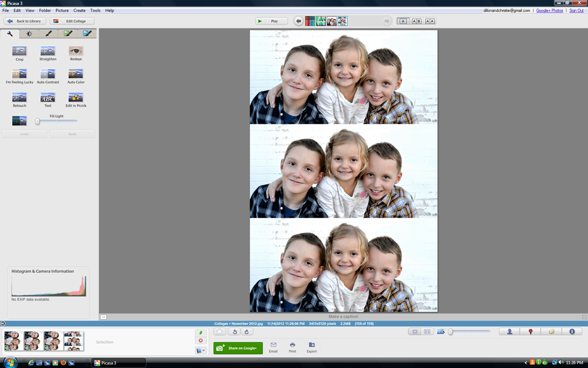Switch to the tuning sun-icon tab
588x368 pixels.
[29, 34]
